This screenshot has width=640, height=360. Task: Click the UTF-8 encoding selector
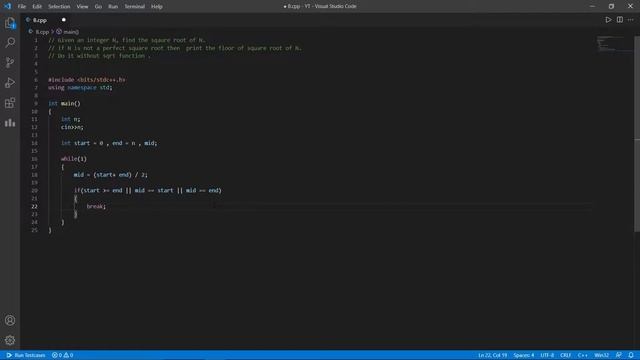coord(547,355)
